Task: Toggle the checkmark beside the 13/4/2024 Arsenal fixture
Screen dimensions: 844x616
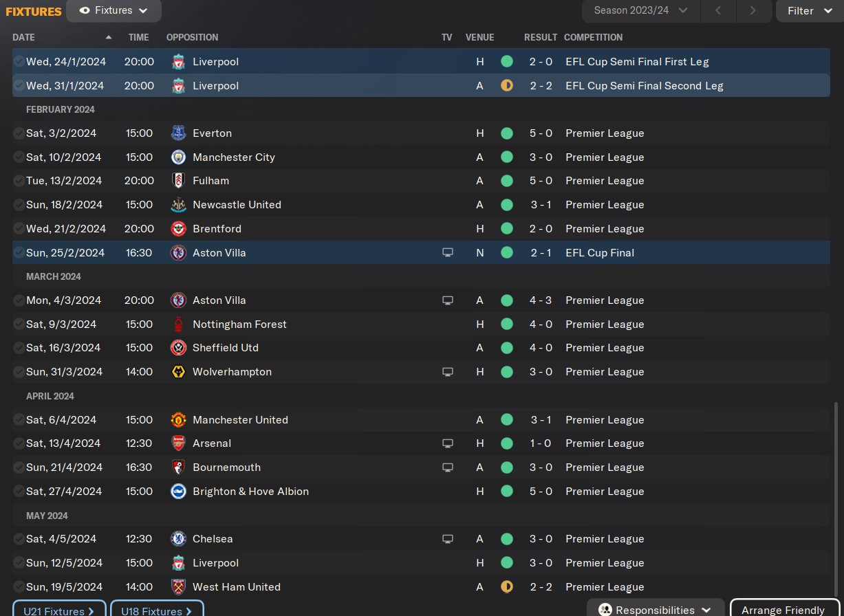Action: click(x=19, y=443)
